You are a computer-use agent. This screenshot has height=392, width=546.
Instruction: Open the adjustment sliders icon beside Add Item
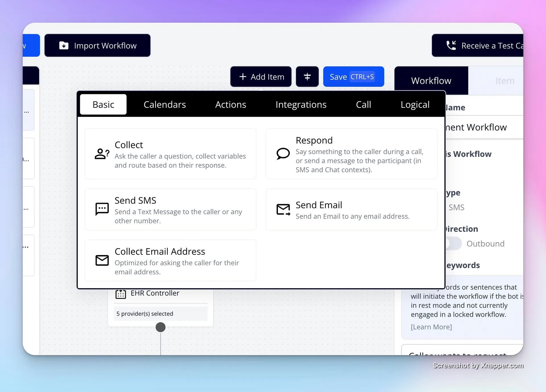click(x=307, y=76)
